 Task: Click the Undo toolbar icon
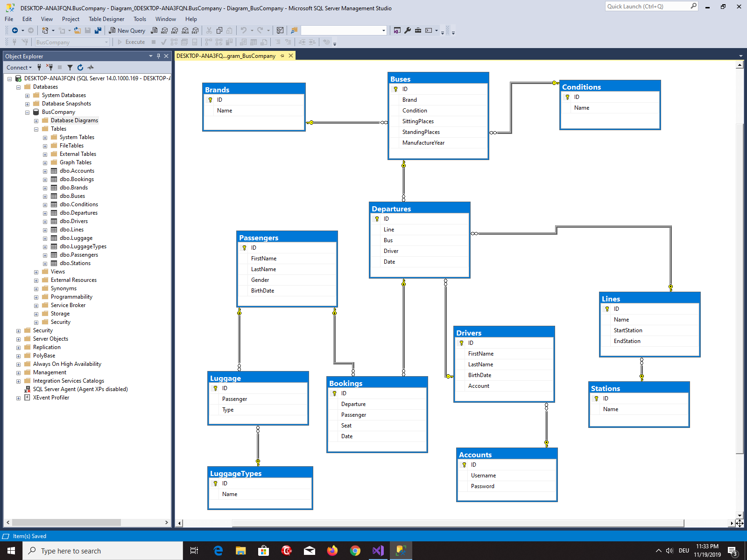tap(243, 30)
